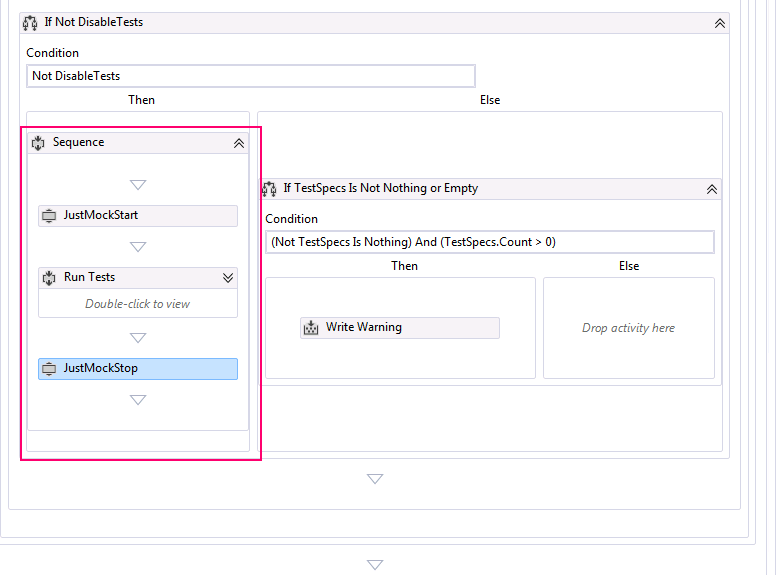Click the JustMockStop activity icon

49,368
